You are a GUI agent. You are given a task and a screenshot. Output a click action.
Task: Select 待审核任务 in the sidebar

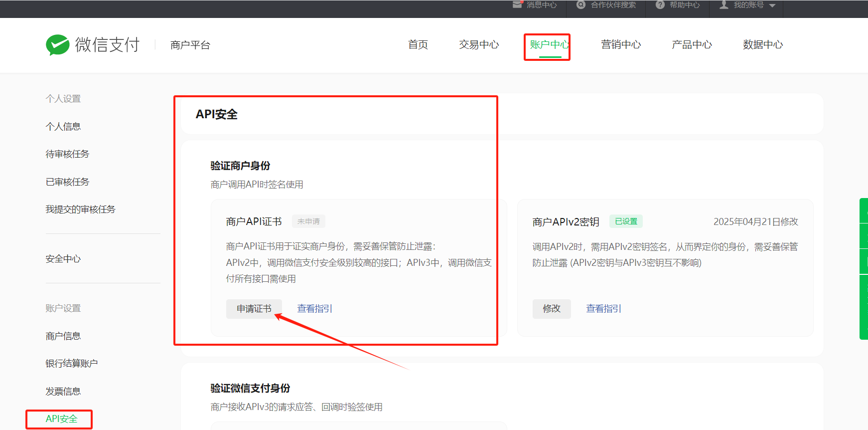[x=67, y=154]
